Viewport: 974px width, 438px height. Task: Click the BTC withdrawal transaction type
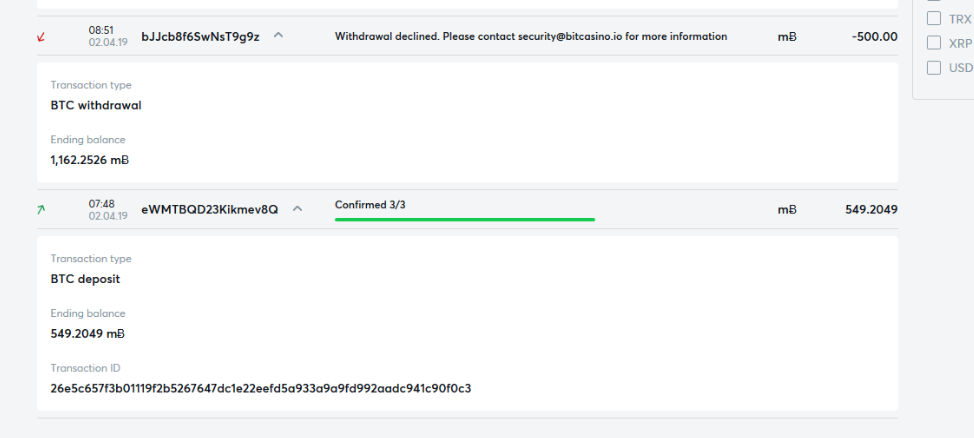click(x=96, y=106)
